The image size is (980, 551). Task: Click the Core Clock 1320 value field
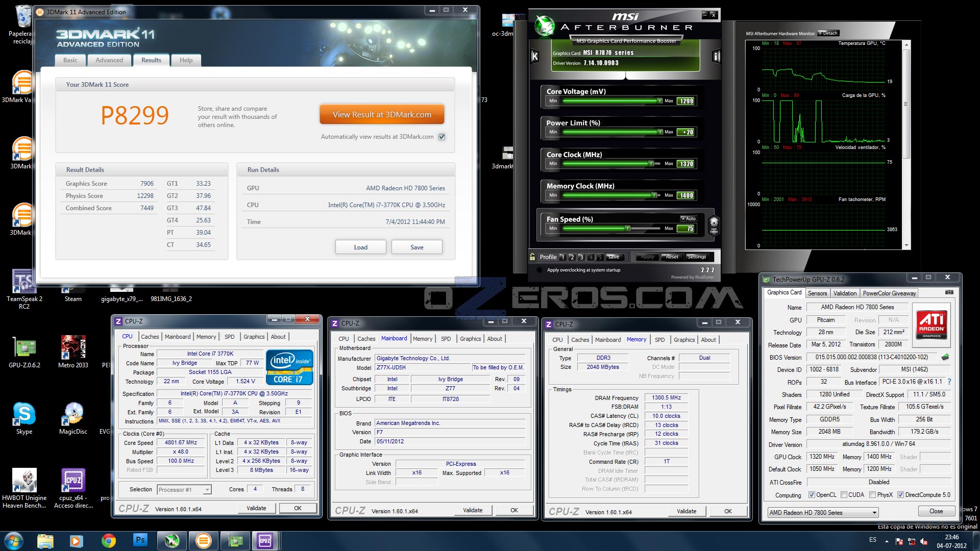pyautogui.click(x=686, y=164)
